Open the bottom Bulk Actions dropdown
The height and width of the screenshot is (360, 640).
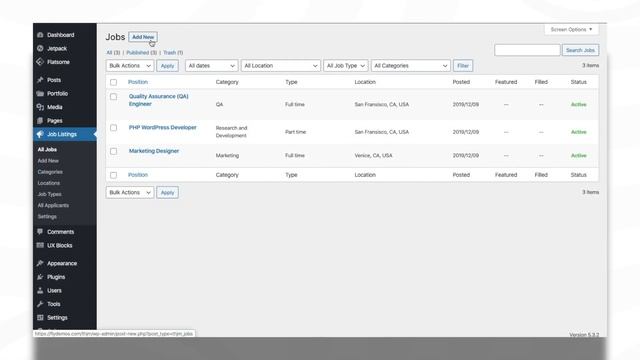point(130,192)
